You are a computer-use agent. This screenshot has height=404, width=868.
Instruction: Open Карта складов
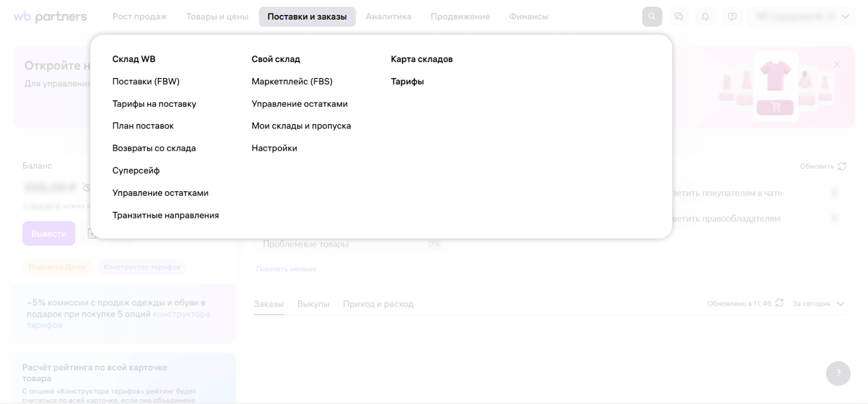click(x=422, y=59)
